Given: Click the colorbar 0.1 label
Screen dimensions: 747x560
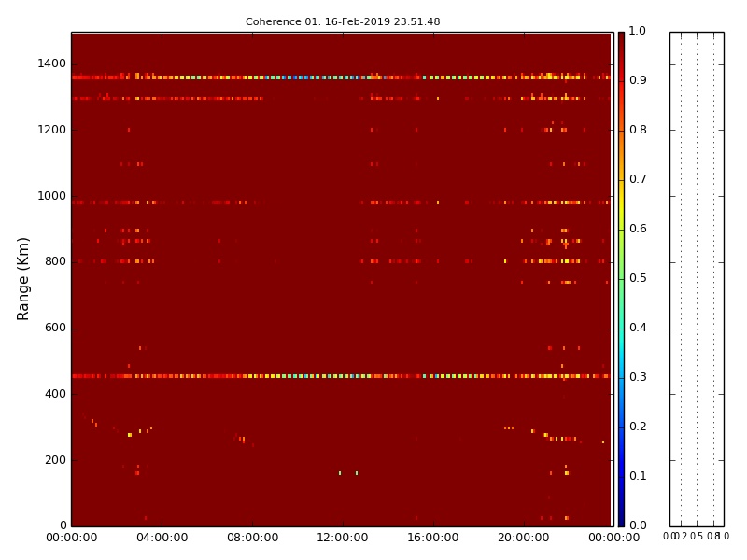Looking at the screenshot, I should point(638,476).
